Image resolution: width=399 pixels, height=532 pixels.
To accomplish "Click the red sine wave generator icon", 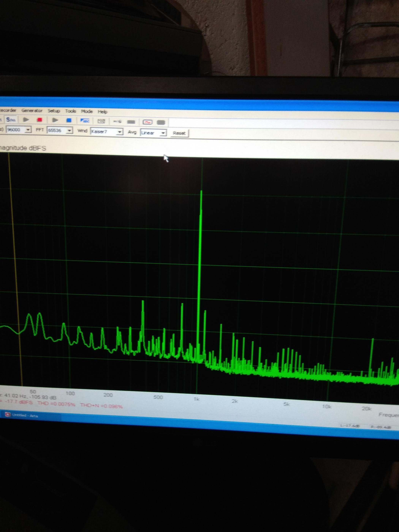I will click(x=147, y=122).
